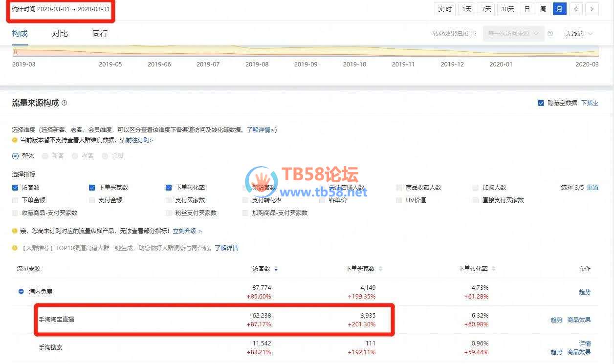614x364 pixels.
Task: Open 趋势 link for 手淘搜索 row
Action: click(x=556, y=352)
